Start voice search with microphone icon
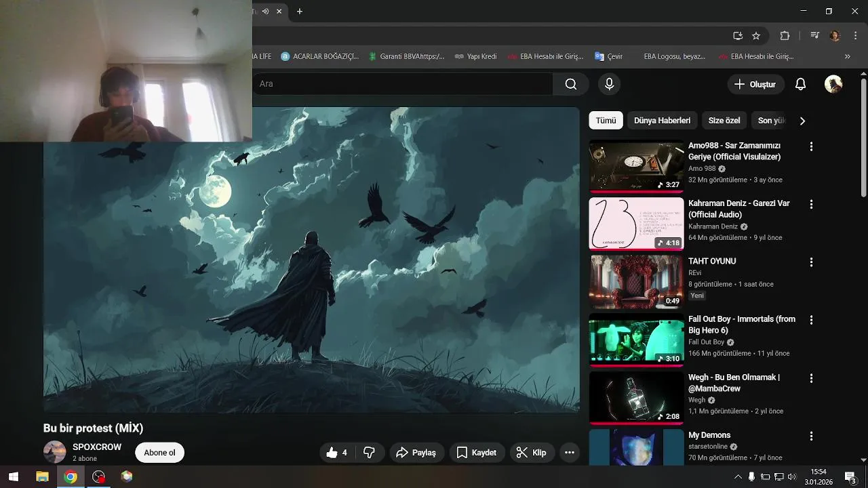The width and height of the screenshot is (868, 488). pos(609,84)
